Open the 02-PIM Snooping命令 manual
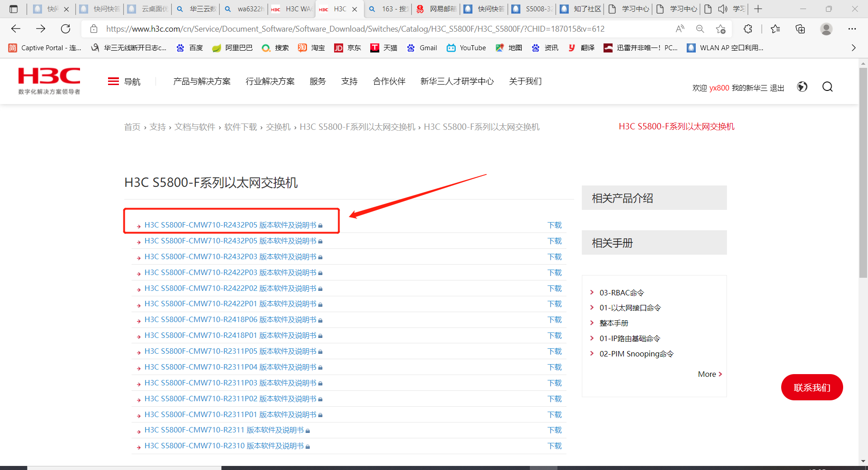This screenshot has height=470, width=868. coord(637,354)
